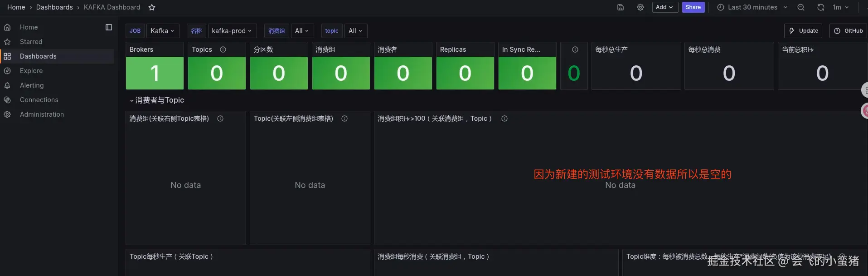Star the KAFKA Dashboard as favorite
Viewport: 868px width, 276px height.
(152, 7)
